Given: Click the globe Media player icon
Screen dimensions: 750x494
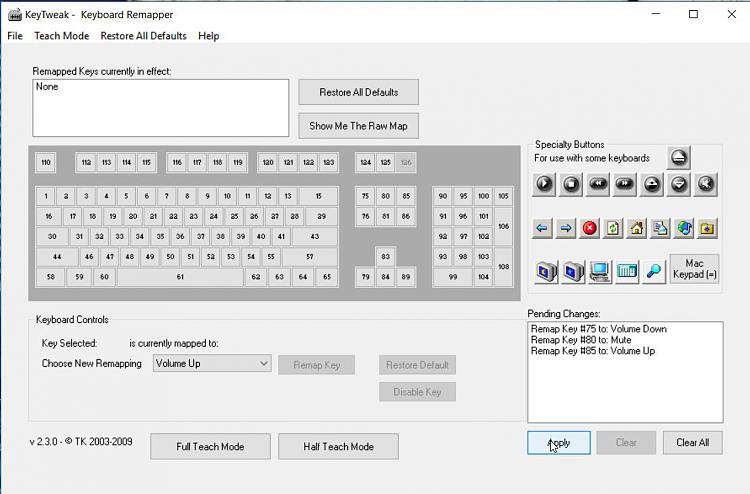Looking at the screenshot, I should coord(684,228).
